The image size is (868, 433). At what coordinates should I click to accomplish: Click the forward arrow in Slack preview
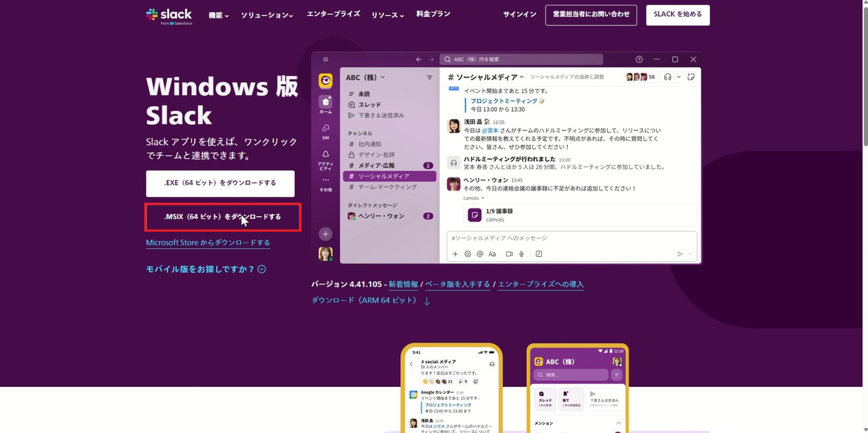[431, 59]
